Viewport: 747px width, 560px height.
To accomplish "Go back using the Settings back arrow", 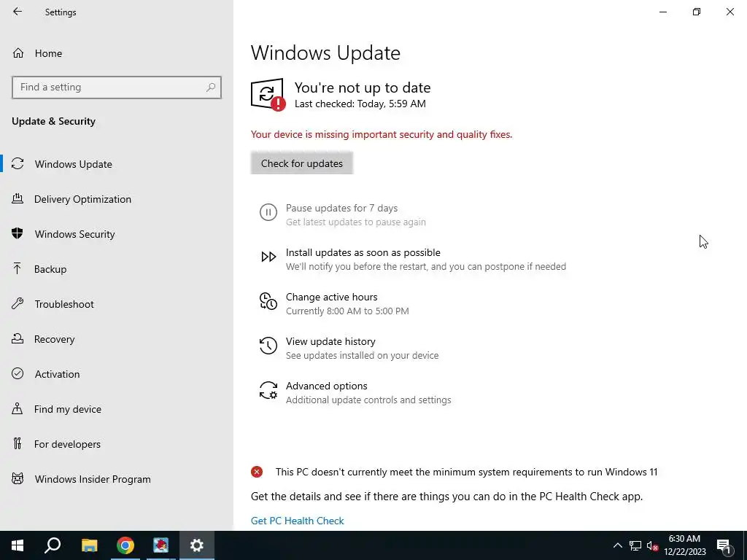I will tap(18, 12).
